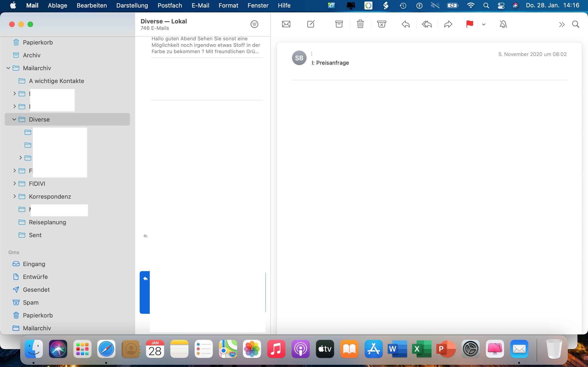Show more toolbar items via double chevron
Viewport: 588px width, 367px height.
pyautogui.click(x=562, y=24)
